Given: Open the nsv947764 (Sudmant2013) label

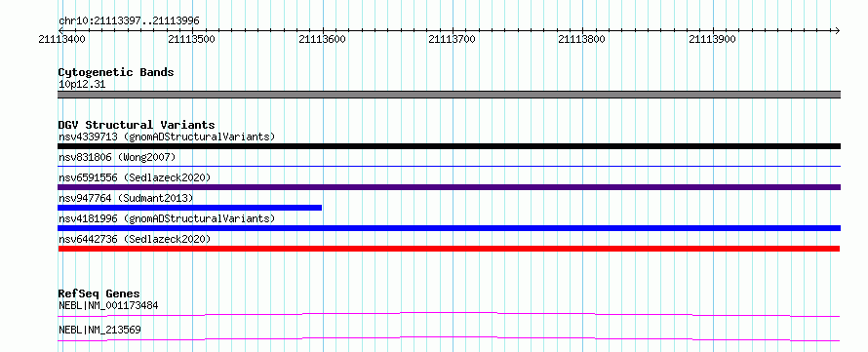Looking at the screenshot, I should (126, 198).
